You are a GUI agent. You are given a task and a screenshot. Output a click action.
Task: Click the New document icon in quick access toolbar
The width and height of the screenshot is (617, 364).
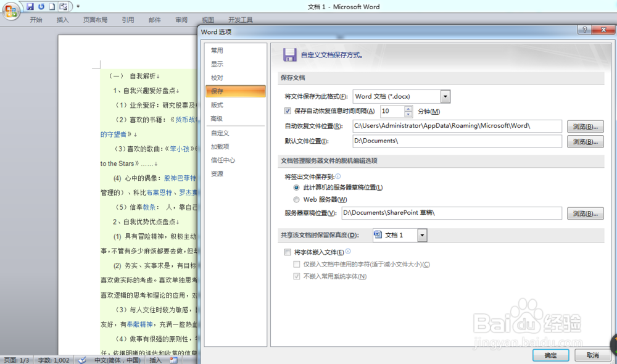click(52, 6)
